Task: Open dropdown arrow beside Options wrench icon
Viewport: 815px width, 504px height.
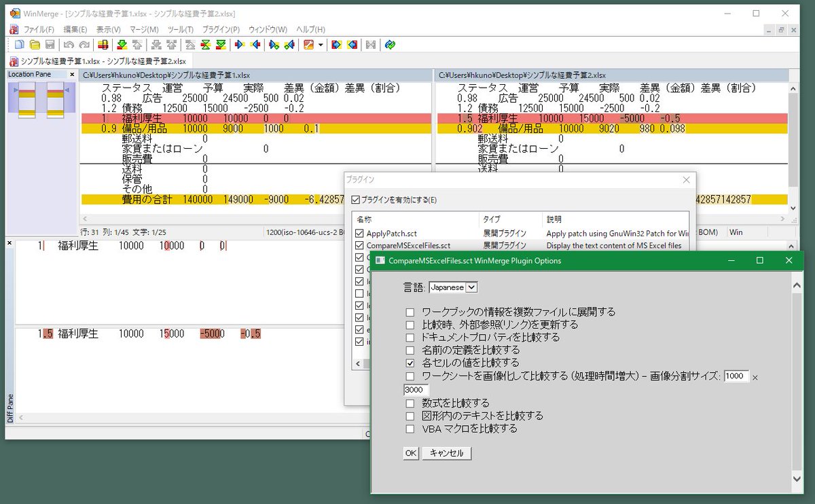Action: (x=321, y=45)
